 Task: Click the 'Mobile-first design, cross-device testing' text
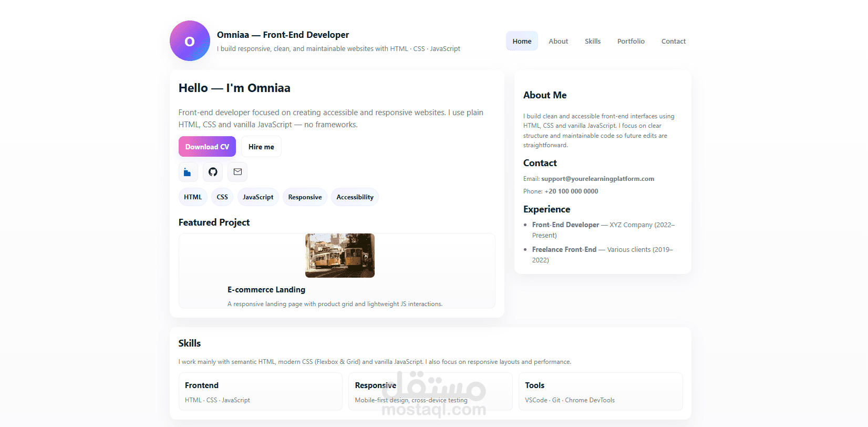pos(411,400)
